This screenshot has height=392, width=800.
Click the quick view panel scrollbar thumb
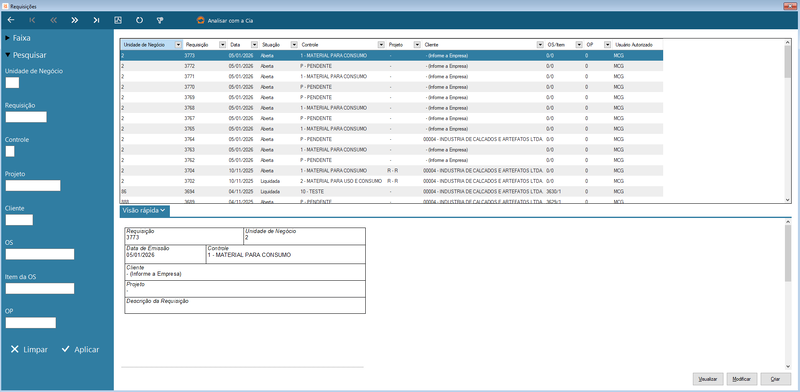[788, 253]
